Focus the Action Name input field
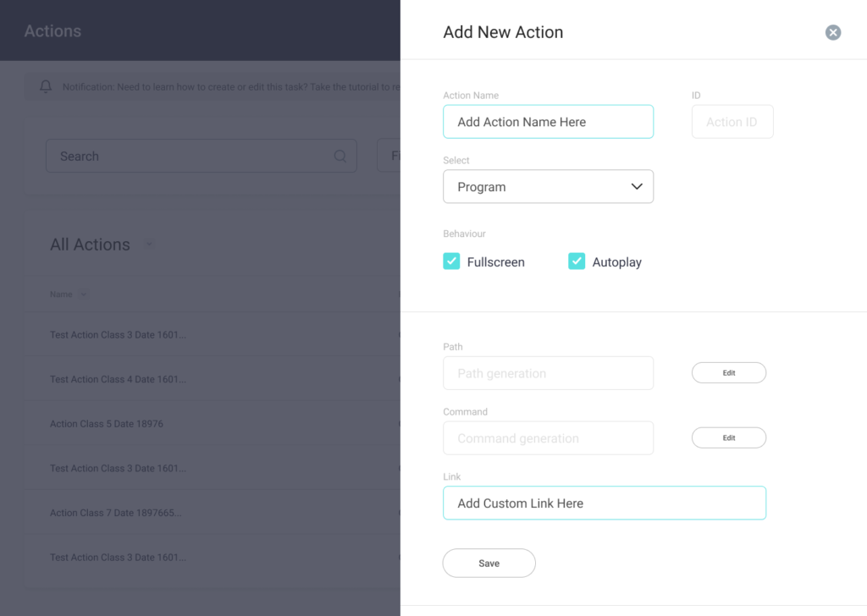867x616 pixels. 548,122
